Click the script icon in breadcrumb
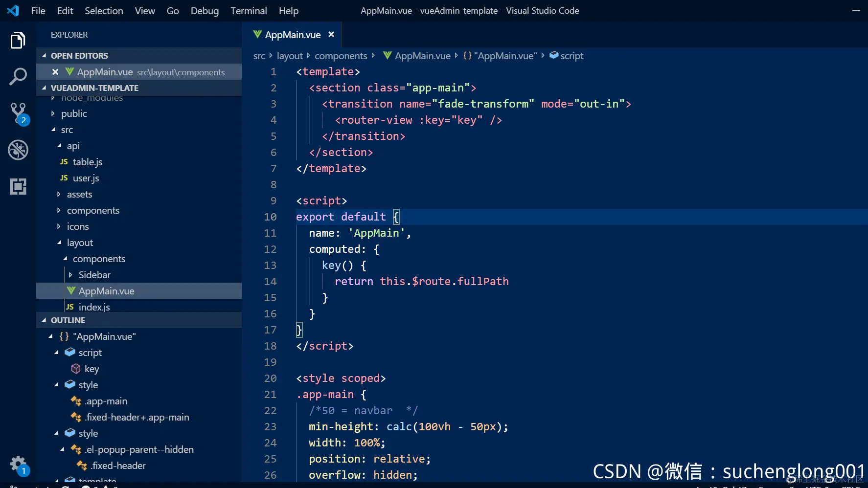The image size is (868, 488). 554,55
